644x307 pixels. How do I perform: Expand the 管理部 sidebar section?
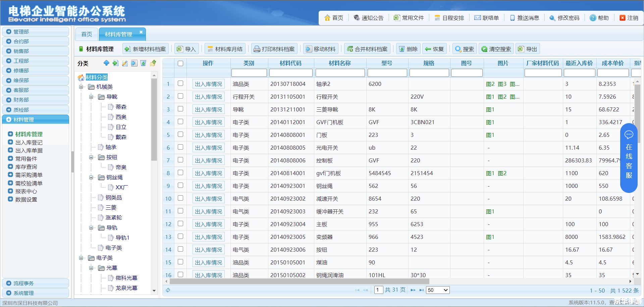[x=36, y=32]
